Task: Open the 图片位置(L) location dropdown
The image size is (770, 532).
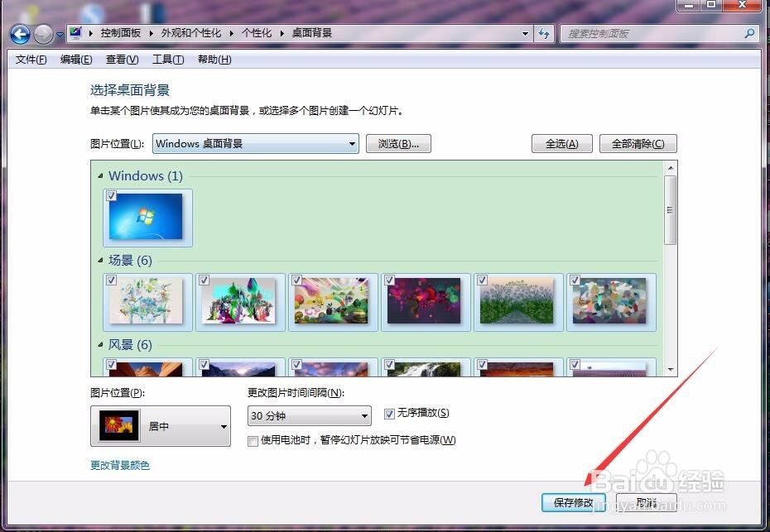Action: tap(255, 144)
